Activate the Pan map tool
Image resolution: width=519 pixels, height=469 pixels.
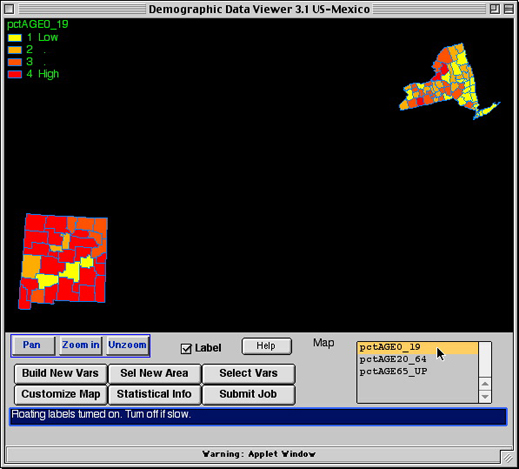32,345
